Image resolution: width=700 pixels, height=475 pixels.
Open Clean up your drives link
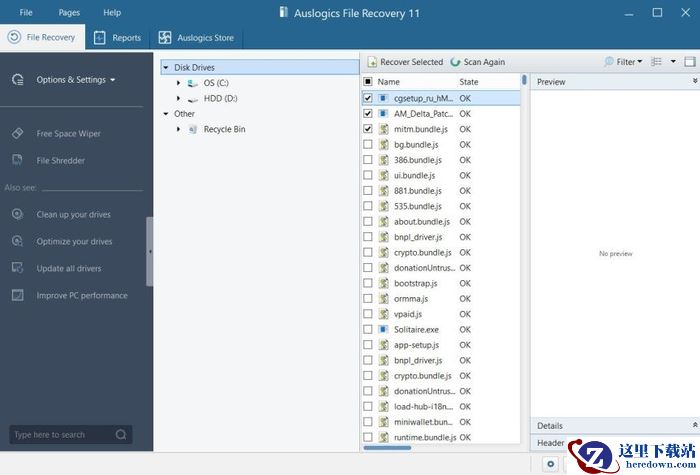(x=73, y=214)
